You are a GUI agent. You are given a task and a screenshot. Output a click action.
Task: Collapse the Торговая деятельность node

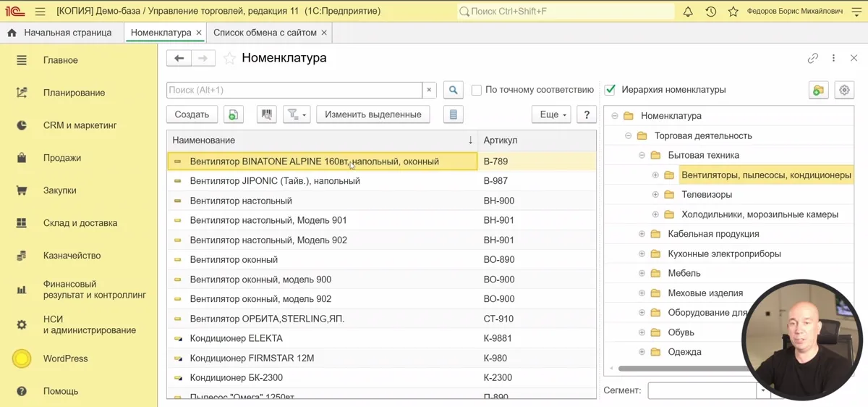tap(628, 135)
